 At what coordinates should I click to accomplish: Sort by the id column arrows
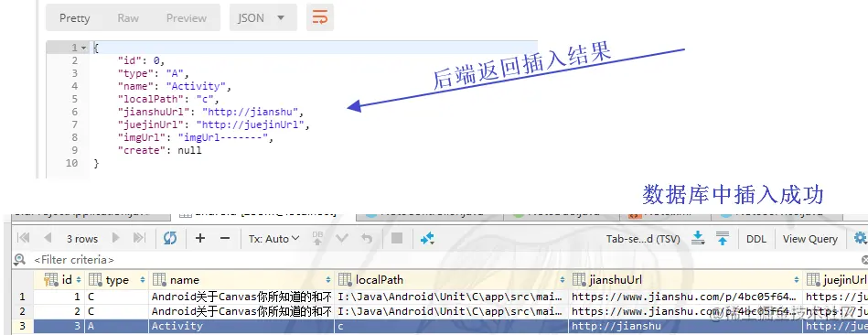point(79,280)
